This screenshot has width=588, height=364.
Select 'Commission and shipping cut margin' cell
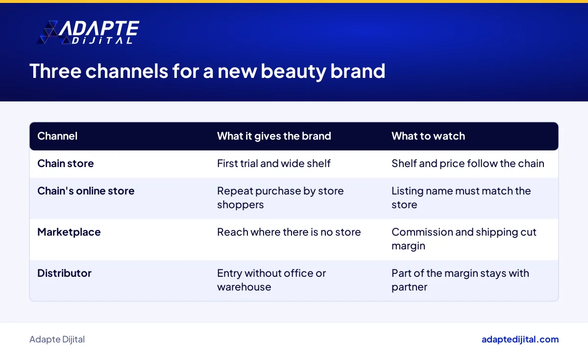click(464, 239)
